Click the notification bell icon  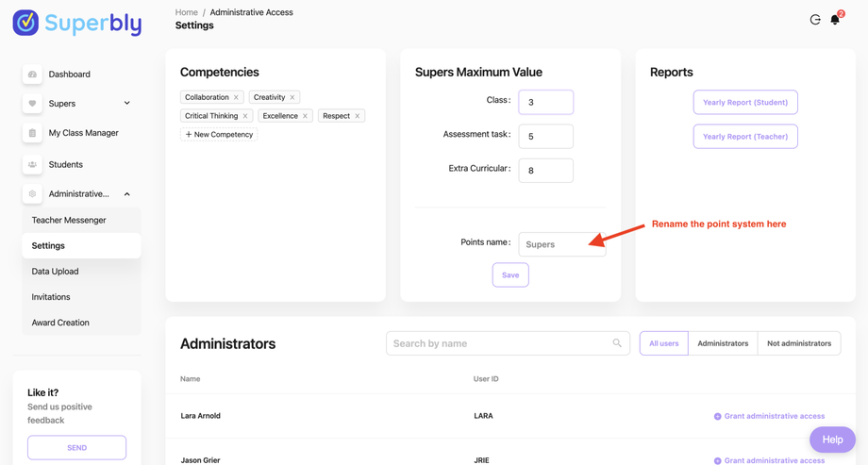[x=835, y=19]
